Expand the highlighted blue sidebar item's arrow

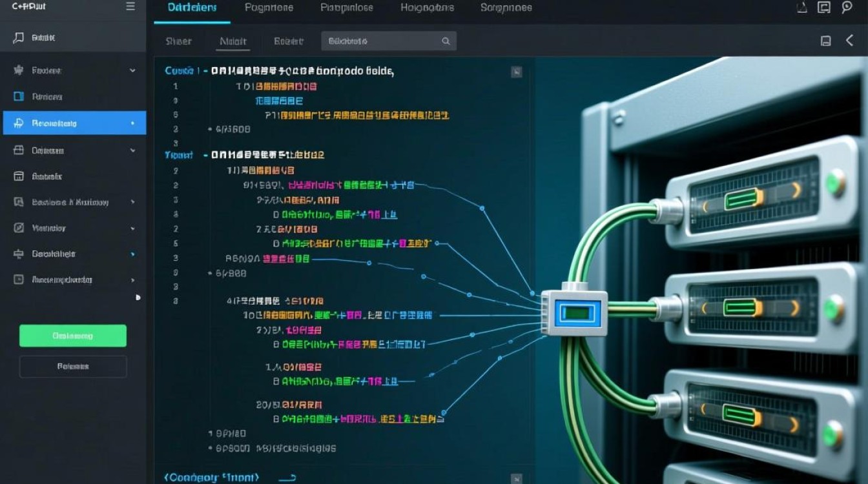(x=132, y=123)
